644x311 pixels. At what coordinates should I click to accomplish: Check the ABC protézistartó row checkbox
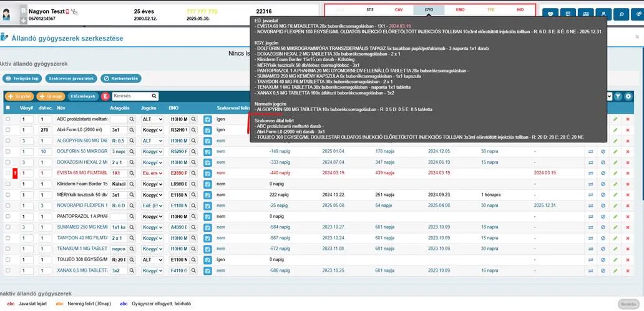(x=8, y=119)
